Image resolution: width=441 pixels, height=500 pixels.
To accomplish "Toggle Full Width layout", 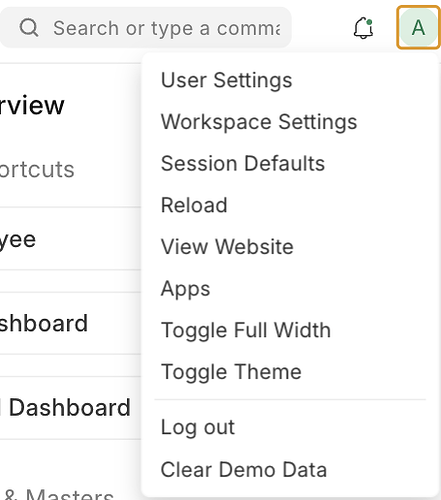I will 246,330.
